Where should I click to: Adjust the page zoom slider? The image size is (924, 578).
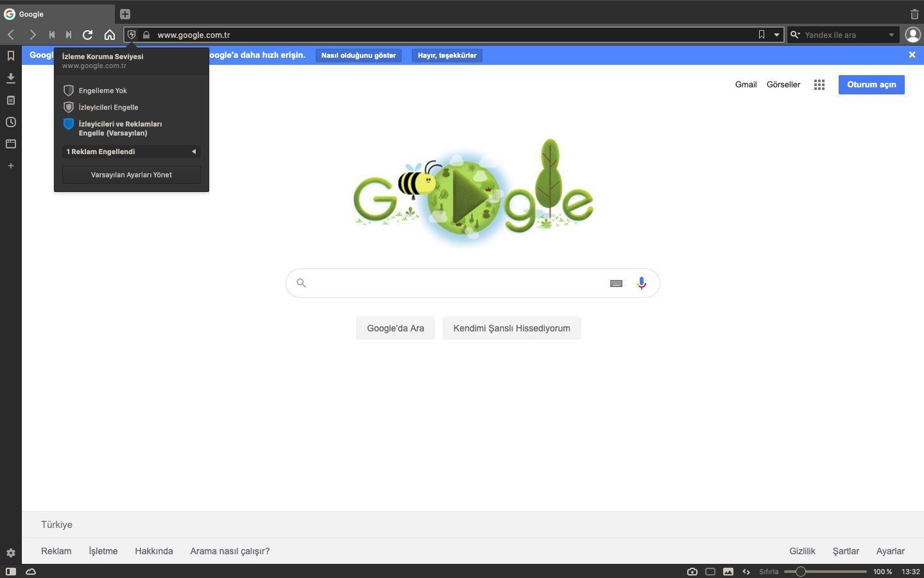[x=801, y=572]
